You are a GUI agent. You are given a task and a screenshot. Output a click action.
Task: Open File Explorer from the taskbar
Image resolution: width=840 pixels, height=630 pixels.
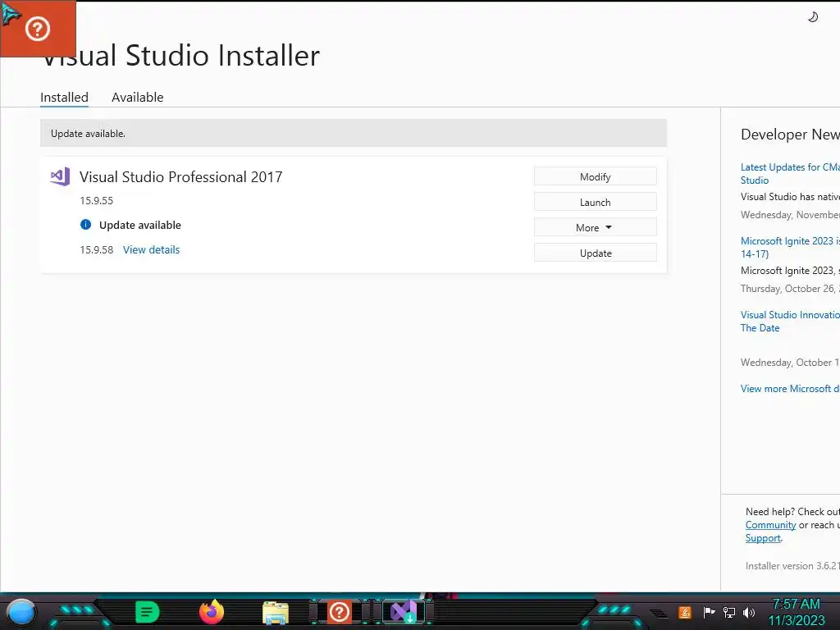click(x=276, y=613)
